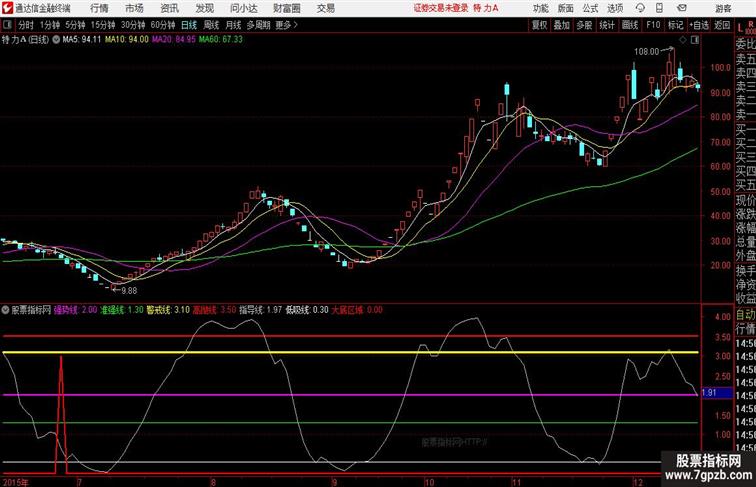Image resolution: width=756 pixels, height=487 pixels.
Task: Switch to the 5分钟 period
Action: [75, 25]
